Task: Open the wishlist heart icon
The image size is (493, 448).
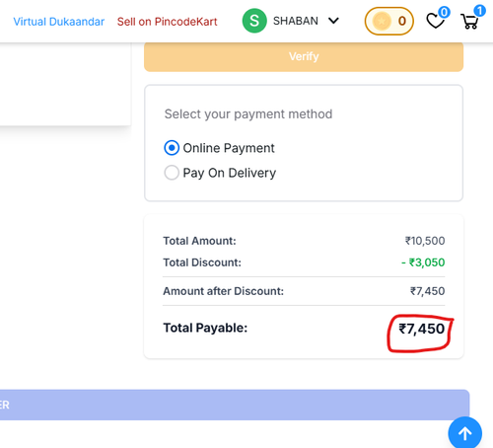Action: click(436, 21)
